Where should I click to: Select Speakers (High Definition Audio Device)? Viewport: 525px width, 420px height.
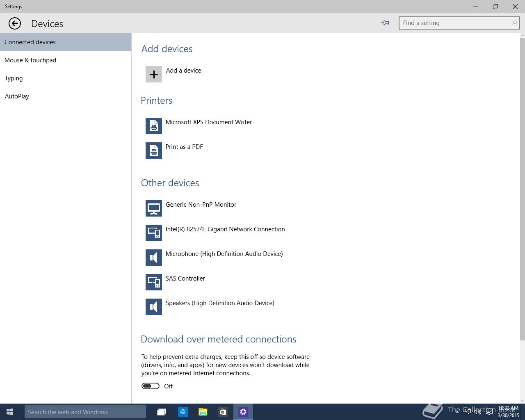(220, 303)
